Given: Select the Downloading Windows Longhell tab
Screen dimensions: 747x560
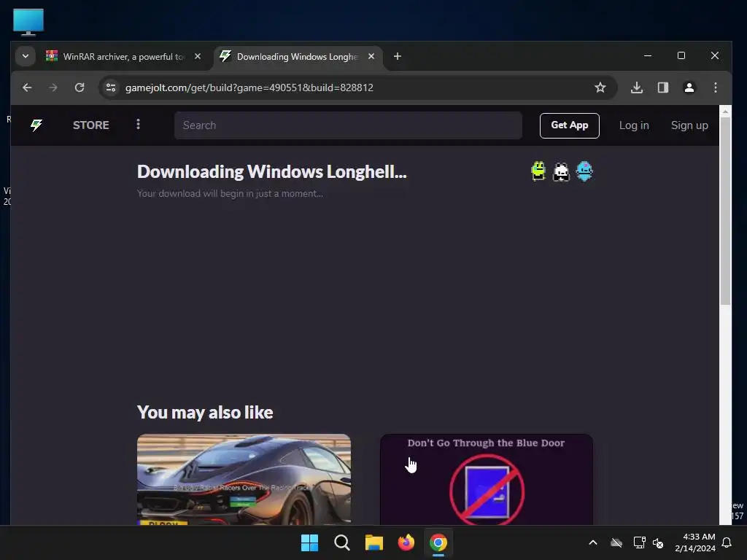Looking at the screenshot, I should point(298,56).
